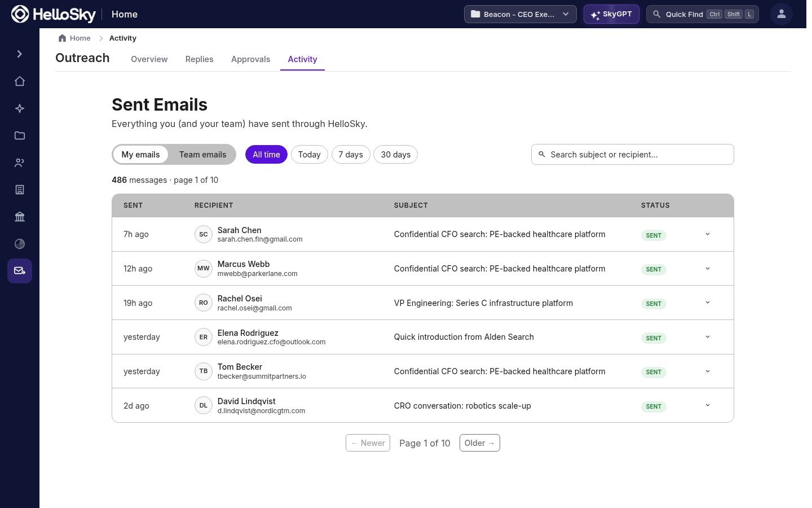The height and width of the screenshot is (508, 812).
Task: Click the SC avatar for Sarah Chen
Action: (x=204, y=234)
